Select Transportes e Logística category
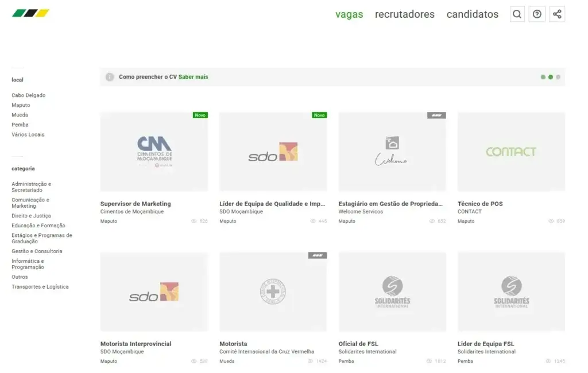Viewport: 588px width, 373px height. coord(40,286)
